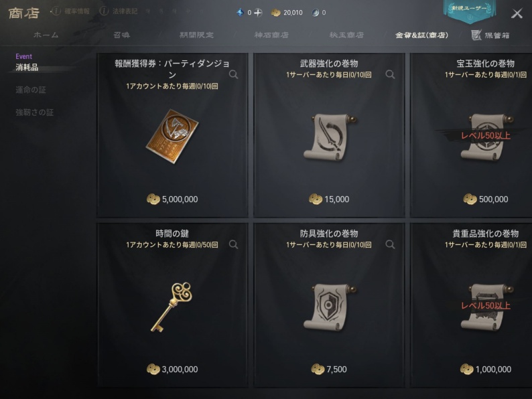Select 運命の証 in sidebar
This screenshot has width=532, height=399.
tap(31, 90)
